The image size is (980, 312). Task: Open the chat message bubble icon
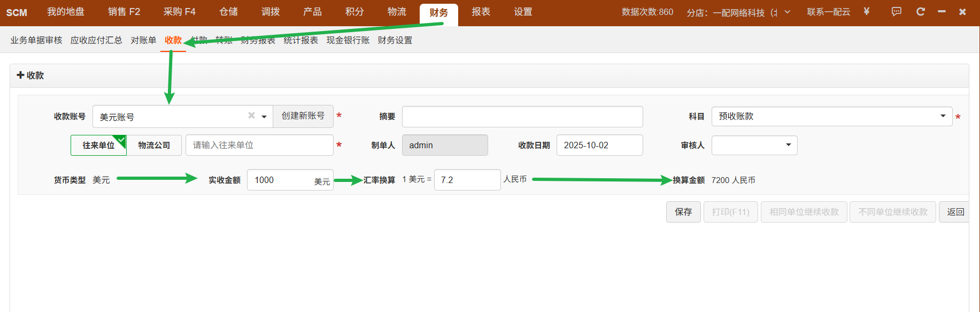coord(897,11)
